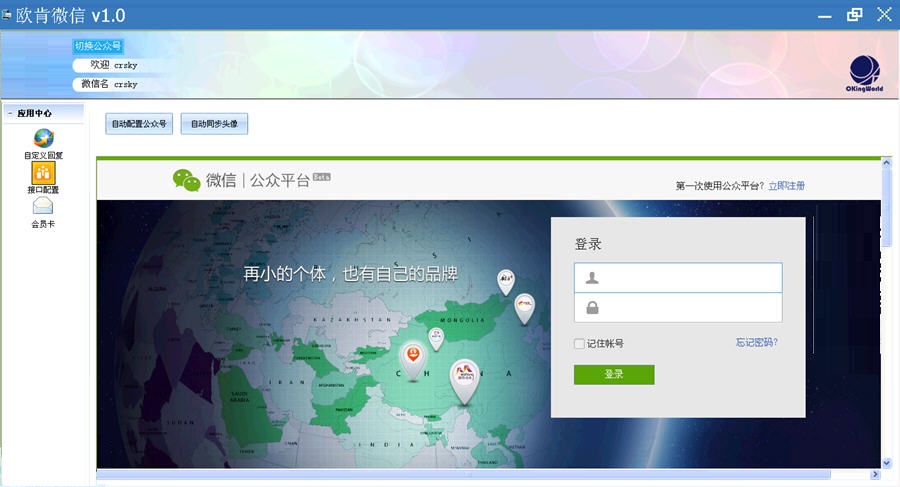Open the 立即注册 link
This screenshot has height=487, width=900.
[786, 185]
